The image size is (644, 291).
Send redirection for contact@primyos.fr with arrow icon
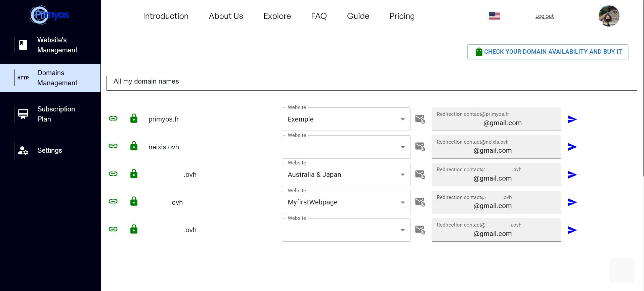(572, 119)
